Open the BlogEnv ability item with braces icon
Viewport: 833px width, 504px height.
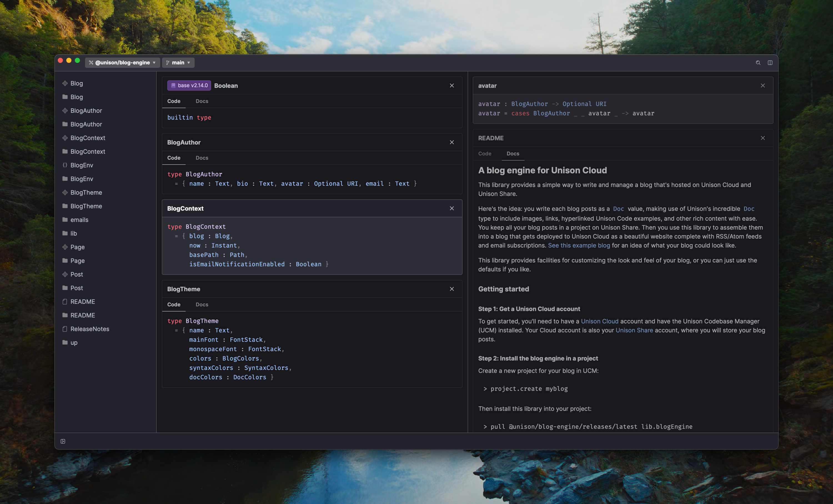[81, 165]
